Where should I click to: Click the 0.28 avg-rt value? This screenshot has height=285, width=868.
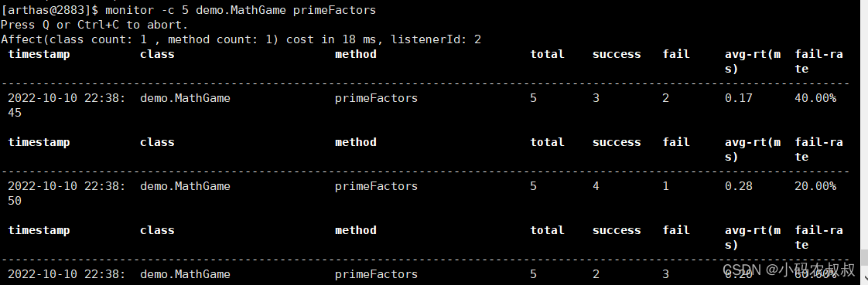tap(739, 186)
